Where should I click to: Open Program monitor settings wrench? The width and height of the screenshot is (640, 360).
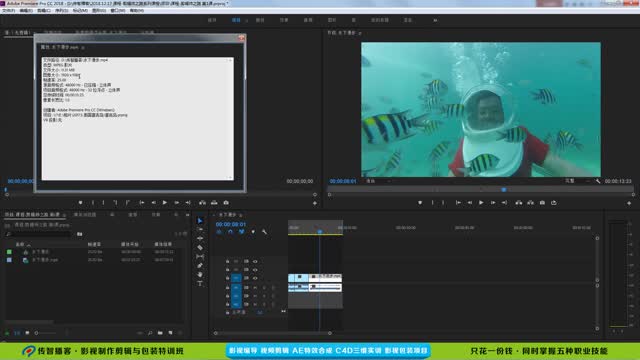click(598, 181)
